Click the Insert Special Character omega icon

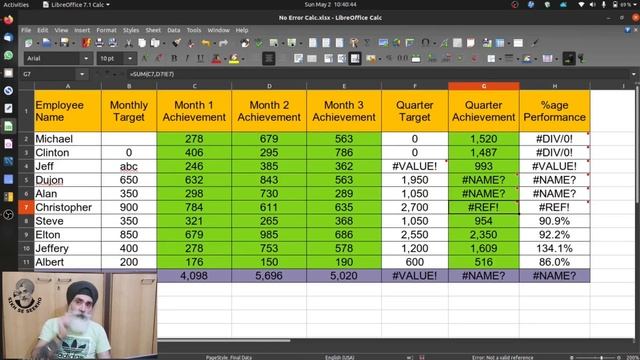[x=425, y=43]
